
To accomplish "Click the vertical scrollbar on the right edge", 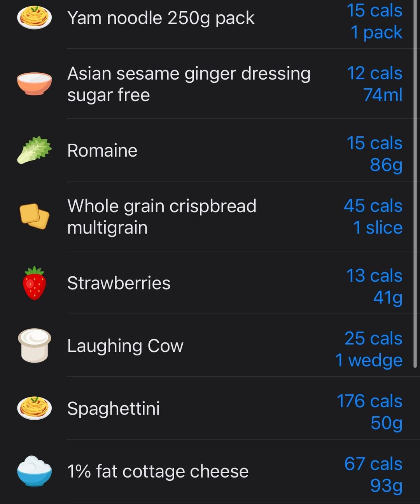I will point(415,183).
